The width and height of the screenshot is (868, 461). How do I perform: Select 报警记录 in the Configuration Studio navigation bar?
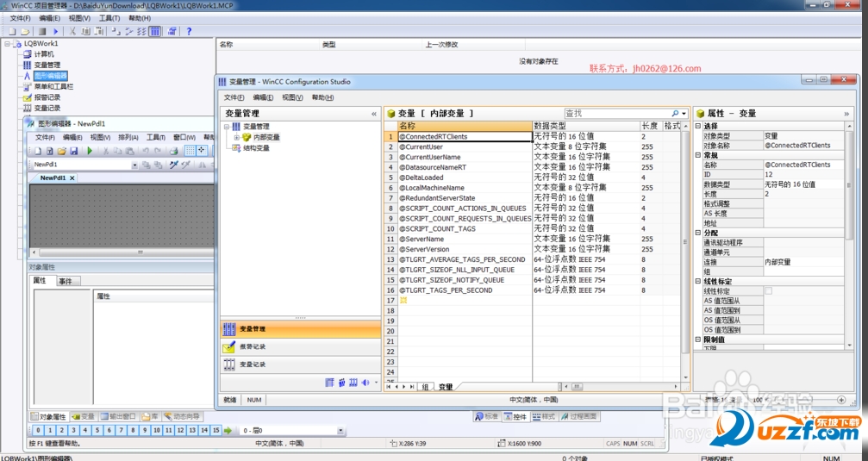pyautogui.click(x=301, y=346)
